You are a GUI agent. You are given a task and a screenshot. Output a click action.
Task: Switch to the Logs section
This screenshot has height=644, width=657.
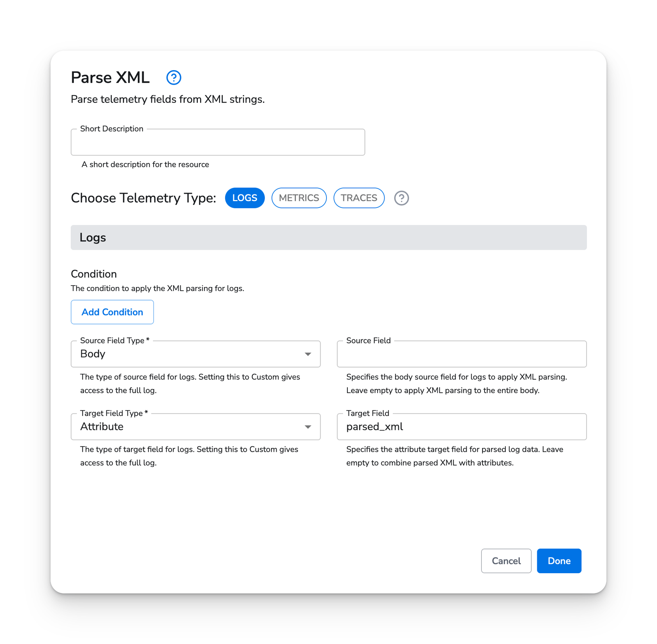coord(246,198)
